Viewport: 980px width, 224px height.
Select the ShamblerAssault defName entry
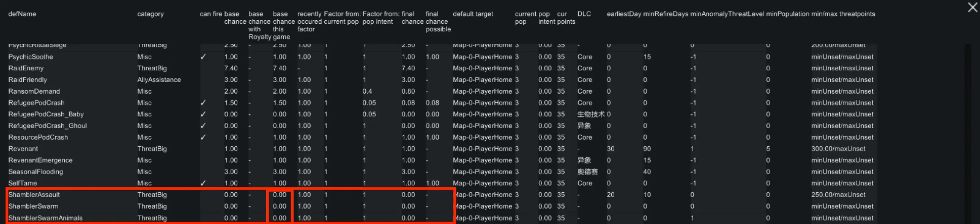click(34, 195)
